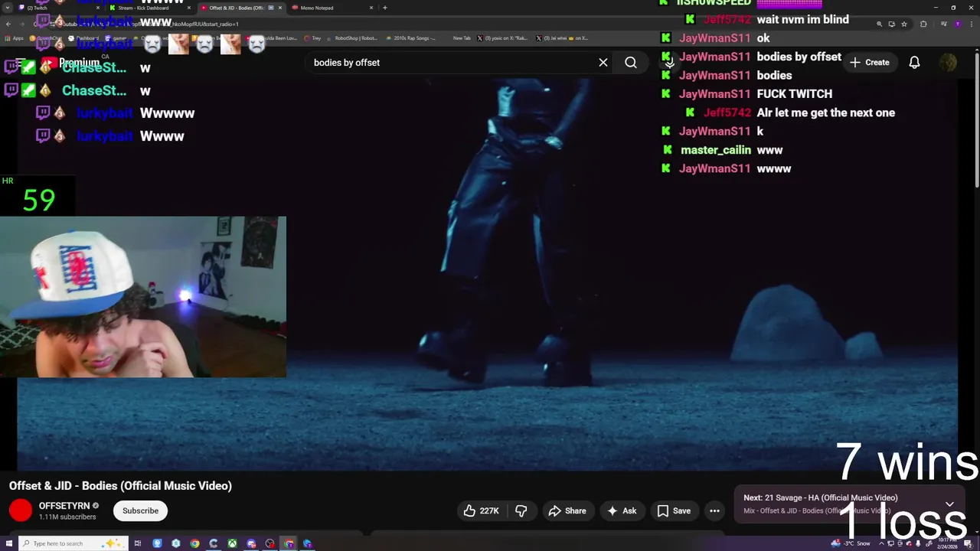Open the Chrome profile avatar
The width and height of the screenshot is (980, 551).
pyautogui.click(x=957, y=24)
